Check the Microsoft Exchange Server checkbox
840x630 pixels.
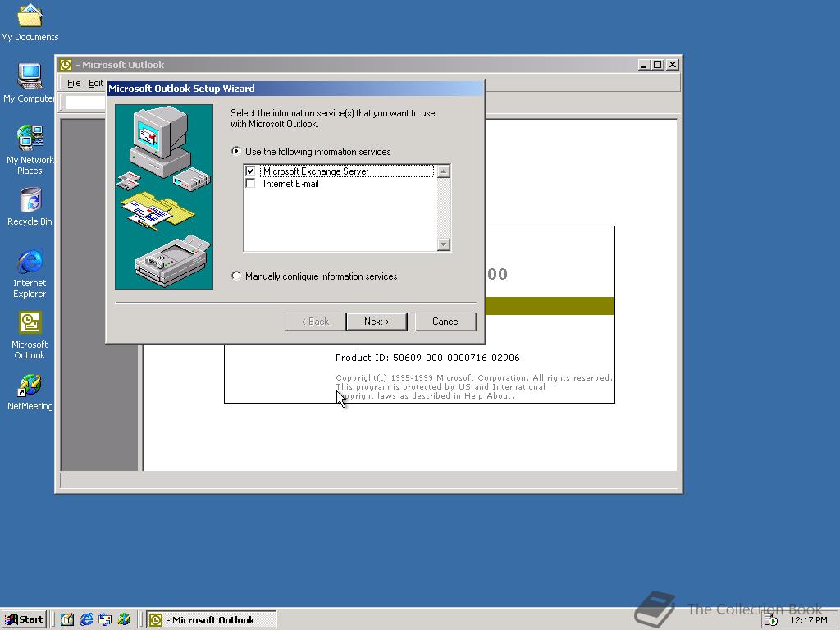(x=250, y=171)
